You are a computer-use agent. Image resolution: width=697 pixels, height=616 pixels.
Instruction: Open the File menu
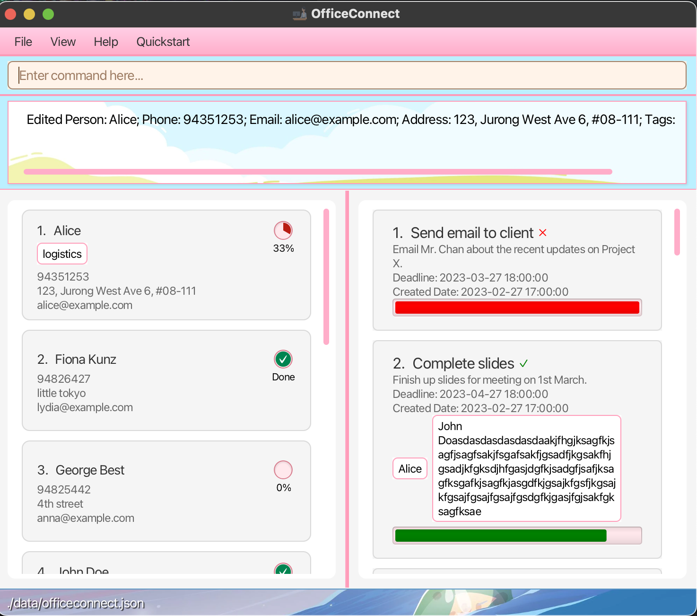[23, 42]
